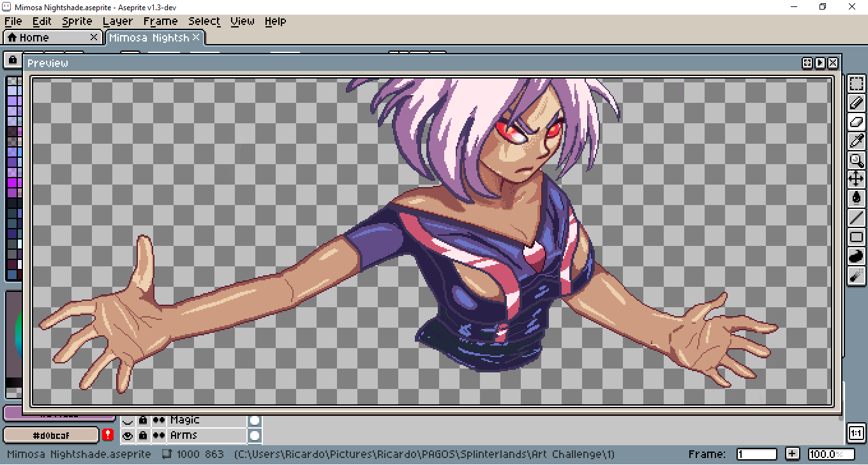Open the Sprite menu
868x465 pixels.
(77, 21)
